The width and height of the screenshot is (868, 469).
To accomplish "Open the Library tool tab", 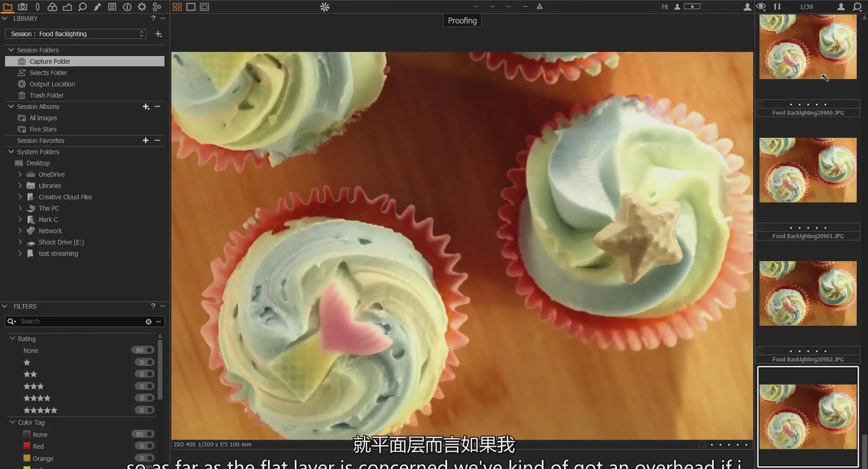I will (x=8, y=7).
